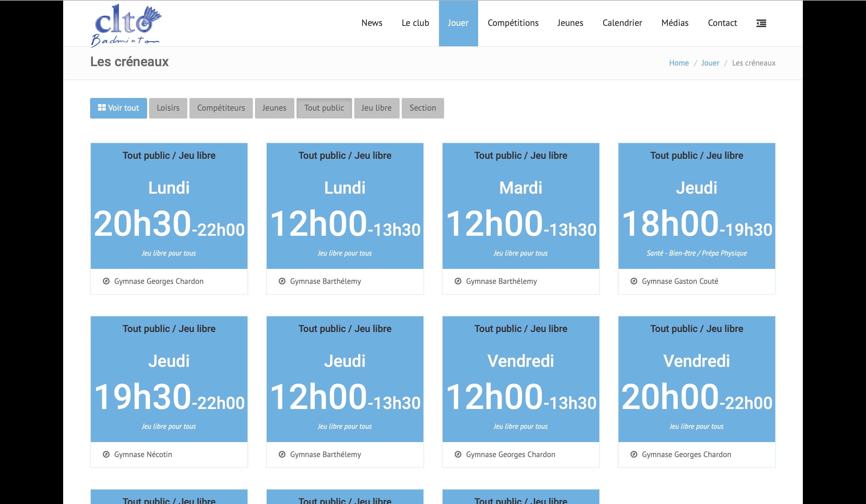
Task: Open the Le club menu
Action: 415,23
